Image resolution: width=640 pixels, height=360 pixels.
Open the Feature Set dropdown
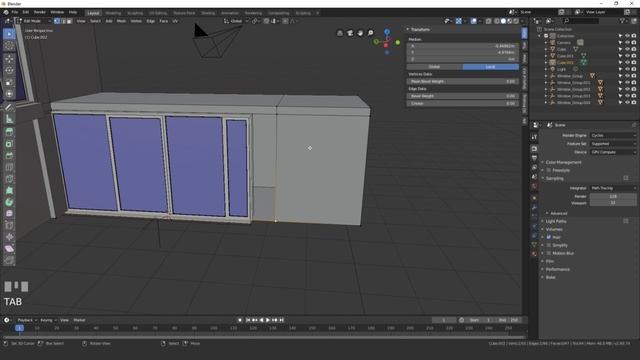point(613,144)
